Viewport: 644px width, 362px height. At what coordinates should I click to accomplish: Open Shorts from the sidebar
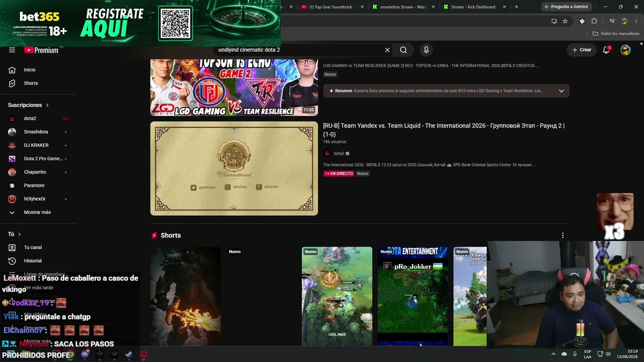pyautogui.click(x=39, y=83)
